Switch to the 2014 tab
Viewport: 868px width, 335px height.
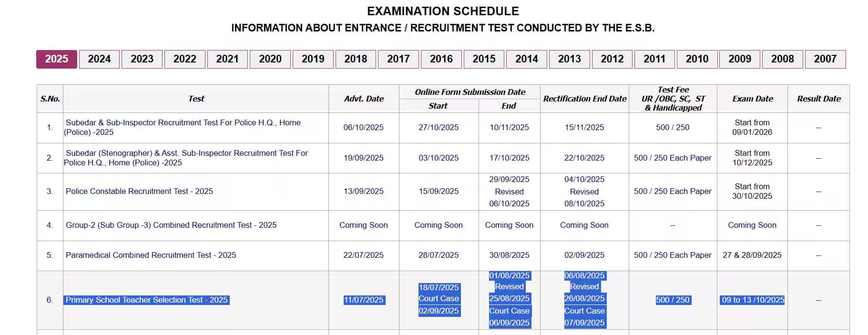pos(526,59)
